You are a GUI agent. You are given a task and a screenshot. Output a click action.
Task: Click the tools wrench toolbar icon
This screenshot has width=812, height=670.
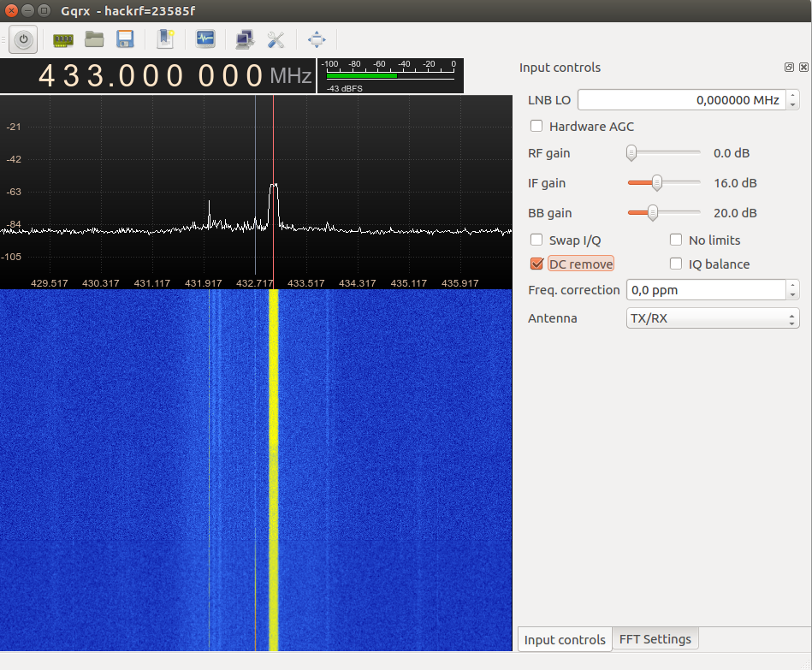[x=276, y=39]
